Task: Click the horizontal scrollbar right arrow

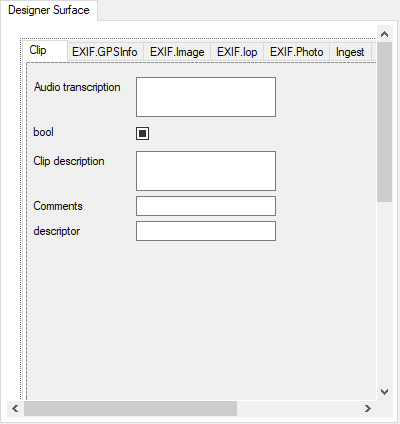Action: tap(368, 408)
